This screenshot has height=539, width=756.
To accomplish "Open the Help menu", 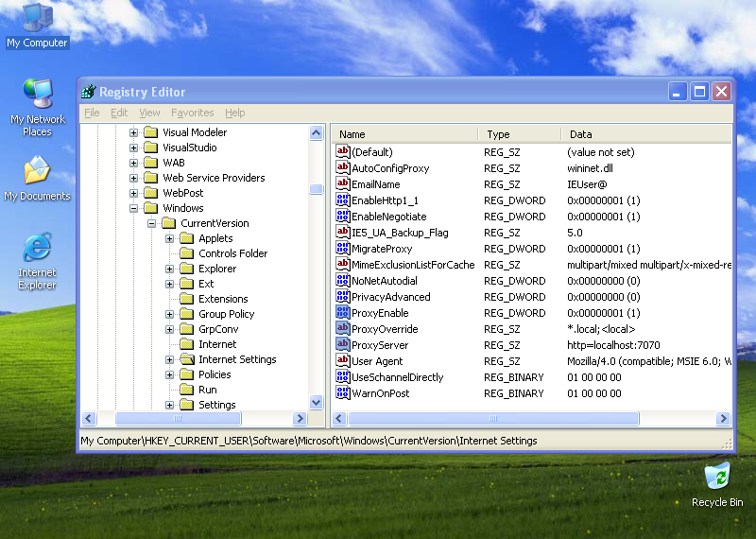I will point(234,113).
